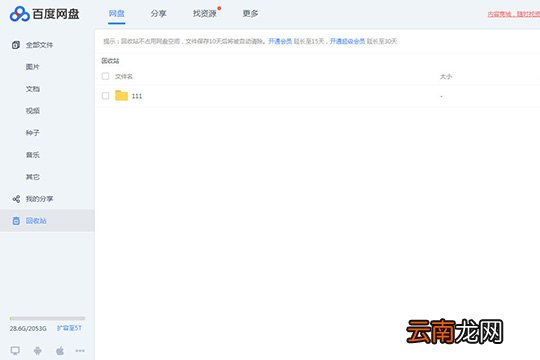540x360 pixels.
Task: Sort by the 文件名 column header
Action: click(x=124, y=76)
